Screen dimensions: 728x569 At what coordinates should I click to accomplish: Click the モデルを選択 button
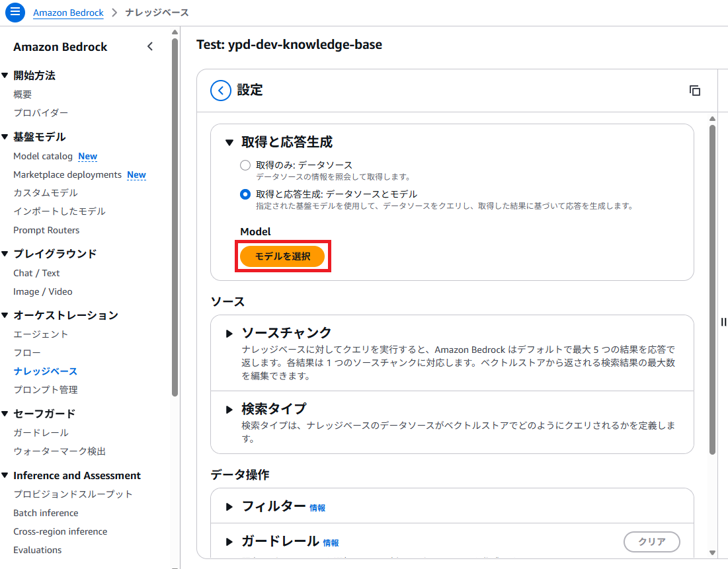[x=282, y=256]
